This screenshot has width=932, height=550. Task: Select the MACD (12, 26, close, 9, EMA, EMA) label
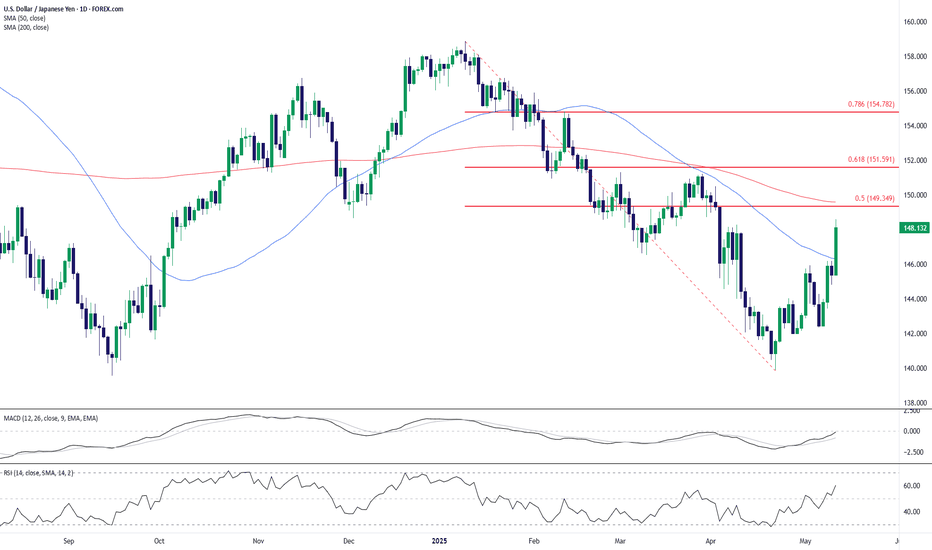[51, 418]
